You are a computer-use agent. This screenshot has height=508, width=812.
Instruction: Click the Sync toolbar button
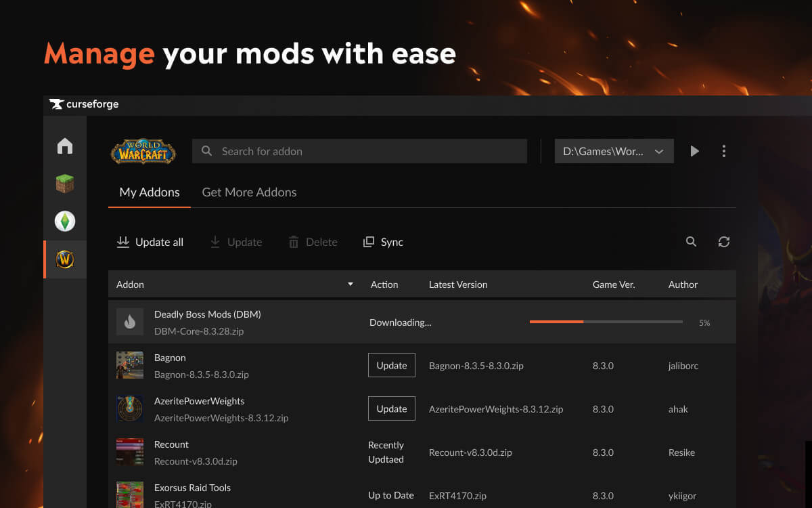[x=383, y=242]
